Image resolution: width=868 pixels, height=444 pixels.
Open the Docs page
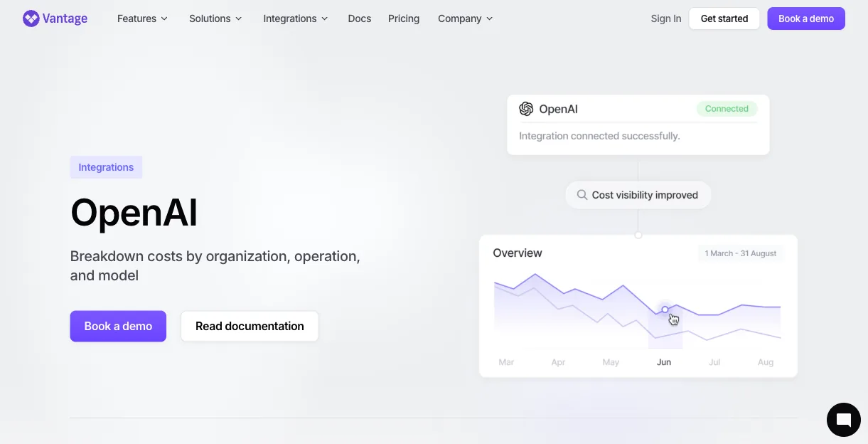pos(360,18)
